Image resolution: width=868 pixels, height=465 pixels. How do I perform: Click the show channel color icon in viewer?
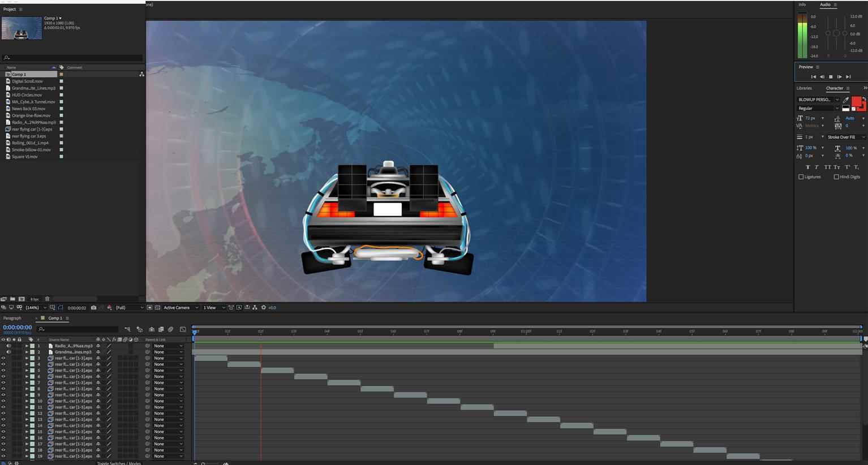point(109,308)
